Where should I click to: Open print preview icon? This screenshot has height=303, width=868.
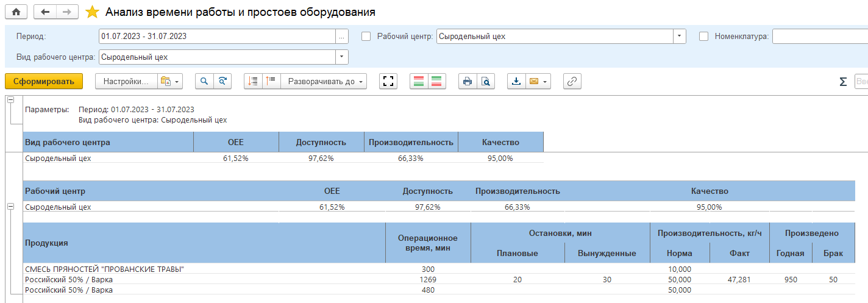485,81
